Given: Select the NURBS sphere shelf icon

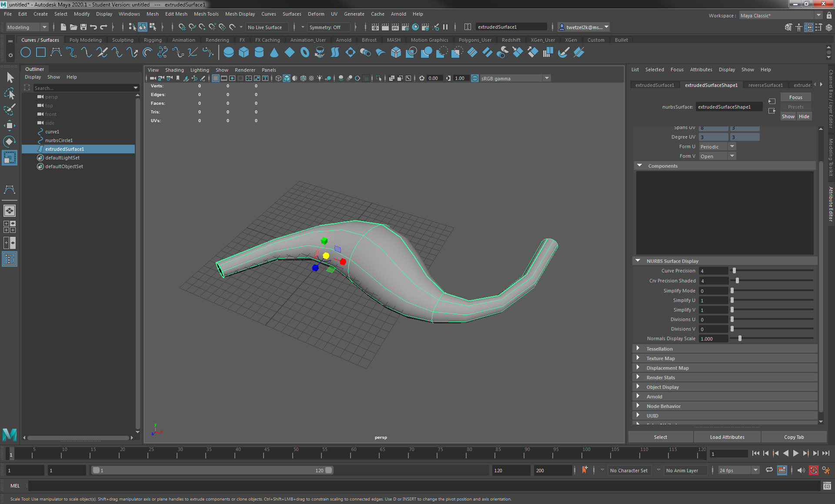Looking at the screenshot, I should 228,52.
